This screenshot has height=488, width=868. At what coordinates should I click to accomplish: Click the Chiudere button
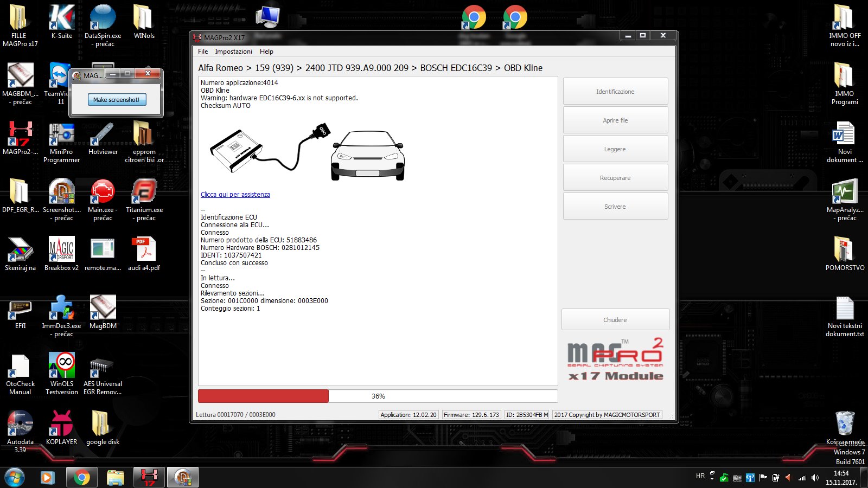(615, 320)
